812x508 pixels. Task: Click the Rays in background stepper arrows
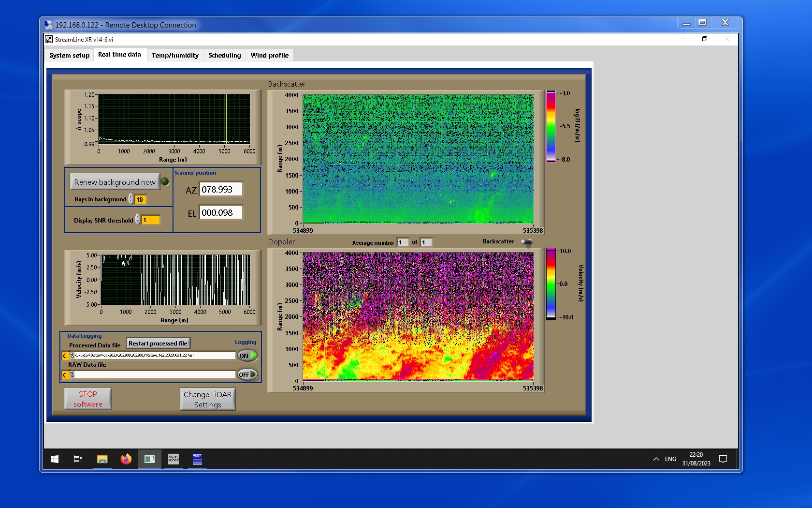coord(131,199)
